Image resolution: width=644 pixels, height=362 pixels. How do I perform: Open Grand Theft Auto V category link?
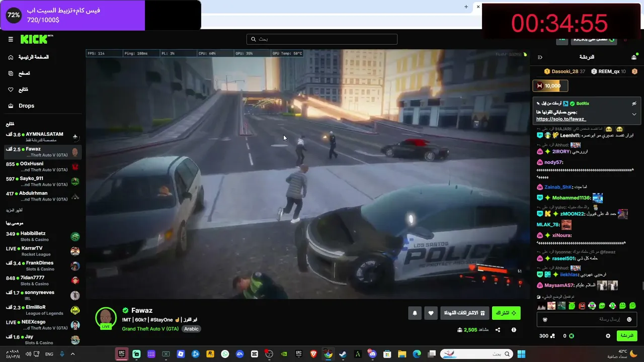click(150, 329)
